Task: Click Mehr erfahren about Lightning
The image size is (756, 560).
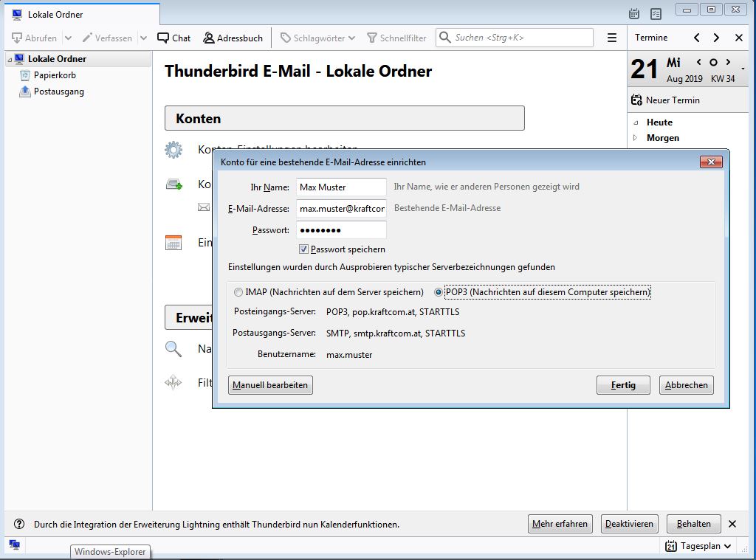Action: (560, 524)
